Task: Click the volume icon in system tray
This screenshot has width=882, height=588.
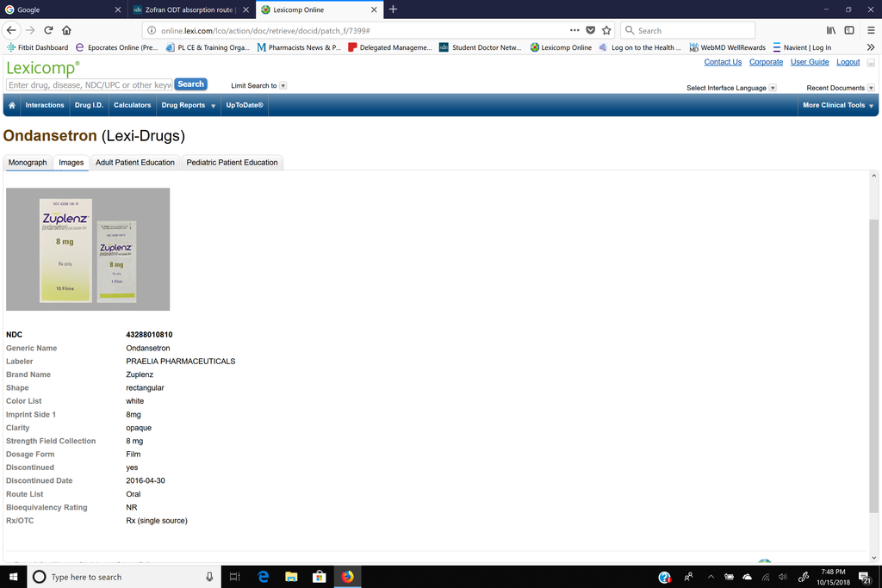Action: [783, 577]
